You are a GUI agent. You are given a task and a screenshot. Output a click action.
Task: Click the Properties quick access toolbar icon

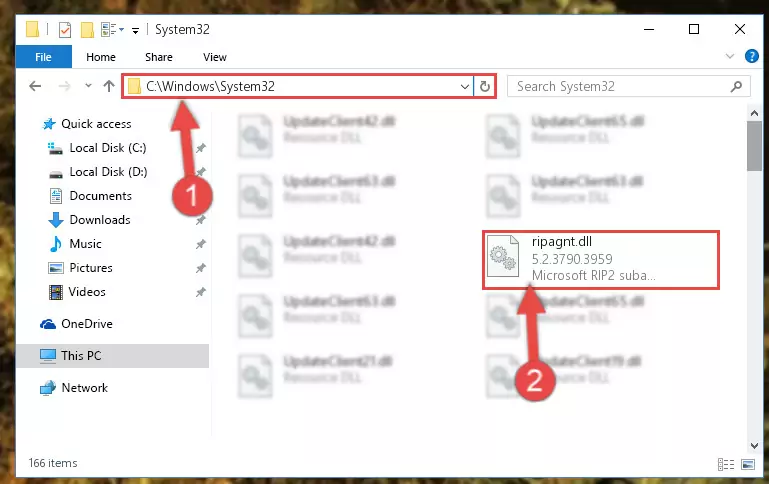(x=65, y=30)
